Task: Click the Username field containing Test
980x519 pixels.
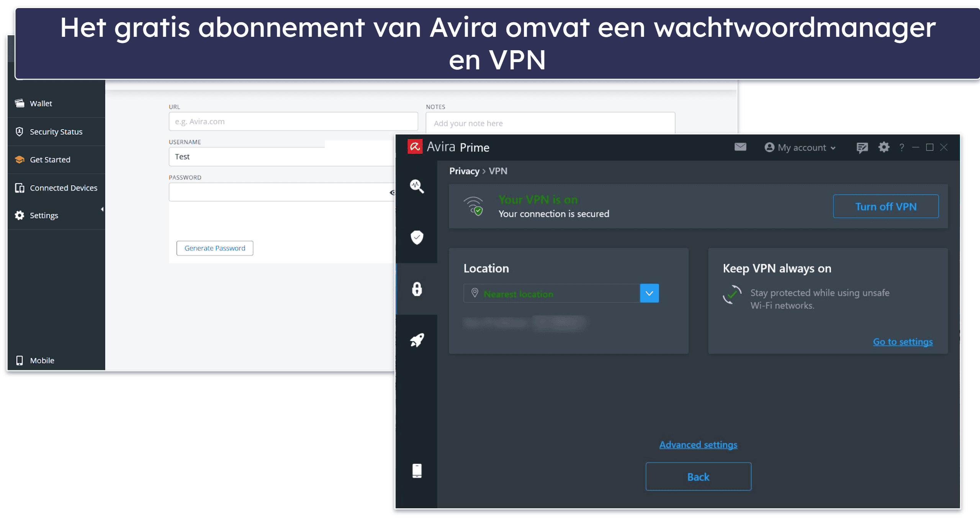Action: point(282,157)
